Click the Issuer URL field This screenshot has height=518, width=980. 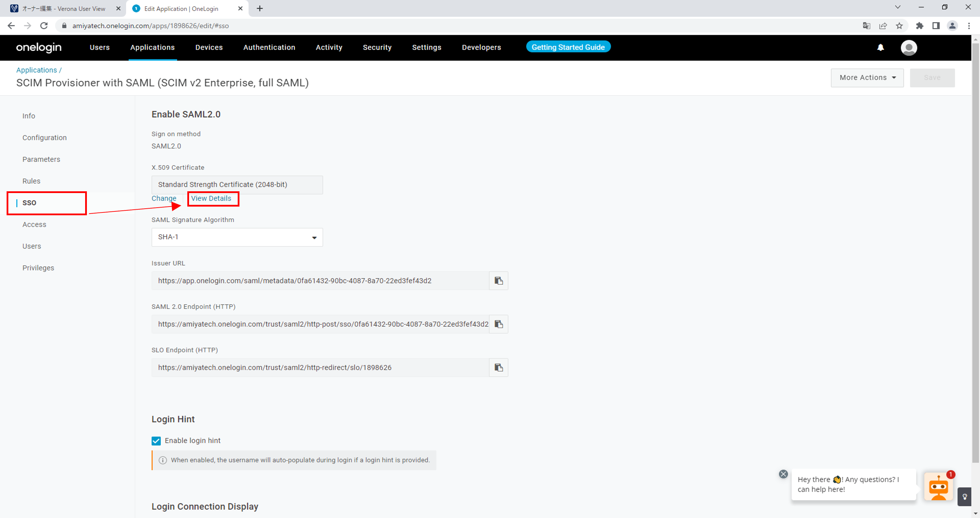320,281
